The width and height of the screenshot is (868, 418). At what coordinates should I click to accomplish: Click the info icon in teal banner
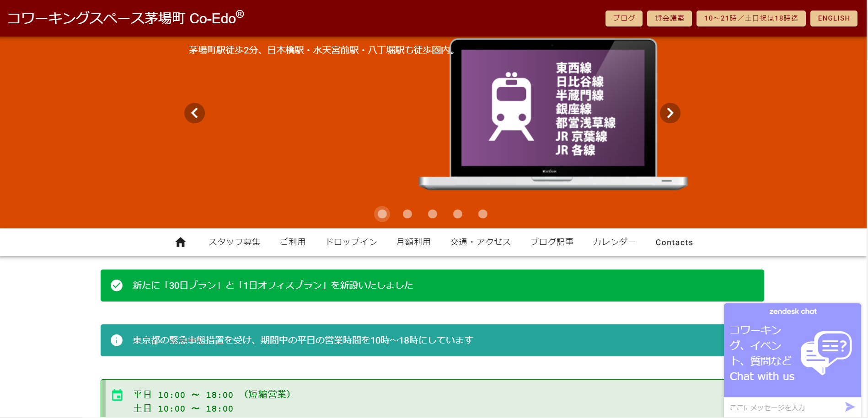[x=117, y=340]
